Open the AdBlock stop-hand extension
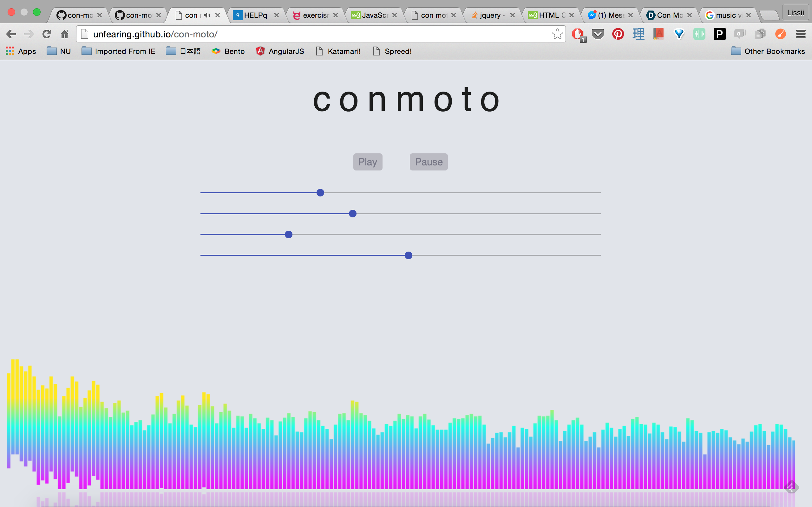The width and height of the screenshot is (812, 507). (578, 34)
